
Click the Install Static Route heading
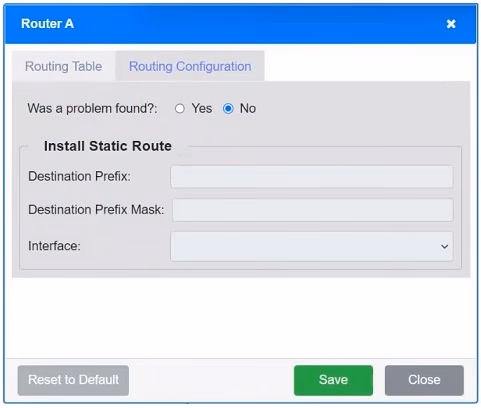click(108, 146)
